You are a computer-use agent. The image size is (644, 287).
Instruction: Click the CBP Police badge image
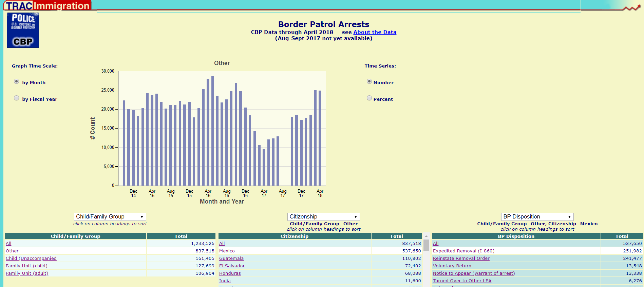pyautogui.click(x=23, y=30)
